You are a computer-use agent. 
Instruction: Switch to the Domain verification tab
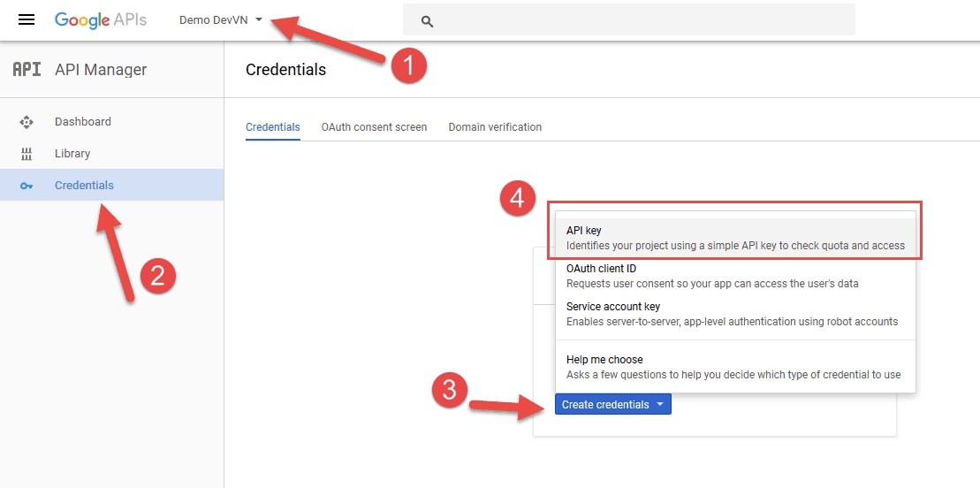495,127
